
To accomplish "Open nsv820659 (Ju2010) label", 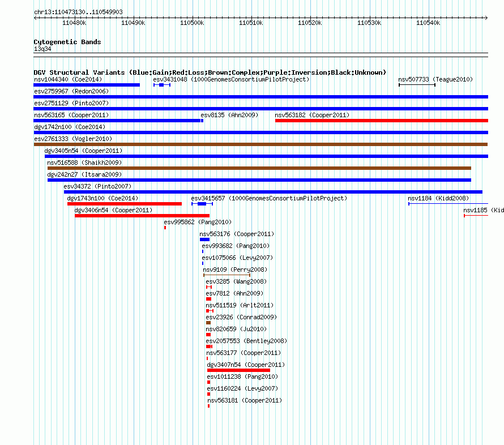I will [236, 329].
